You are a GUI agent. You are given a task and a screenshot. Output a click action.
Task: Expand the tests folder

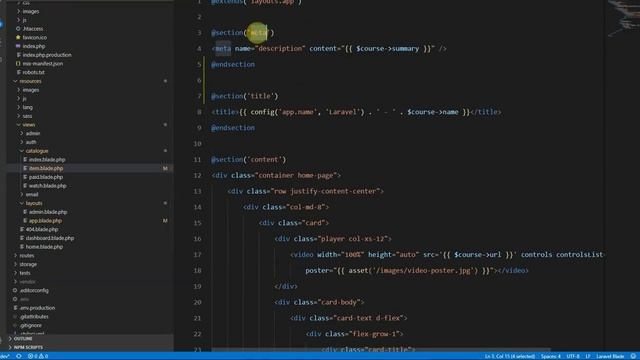point(25,273)
